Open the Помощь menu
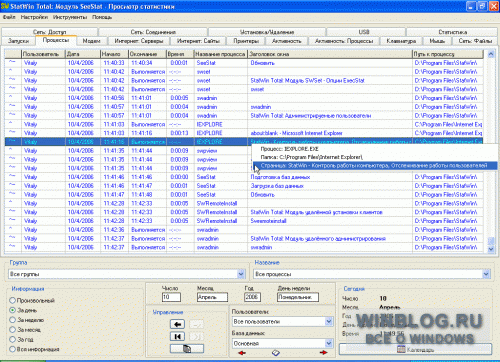 102,17
